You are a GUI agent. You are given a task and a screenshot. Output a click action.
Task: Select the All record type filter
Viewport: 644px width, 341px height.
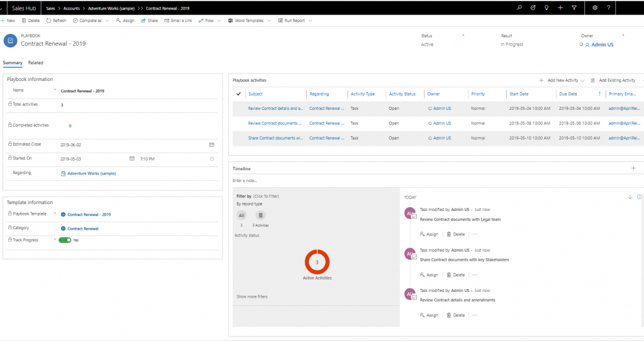point(241,215)
